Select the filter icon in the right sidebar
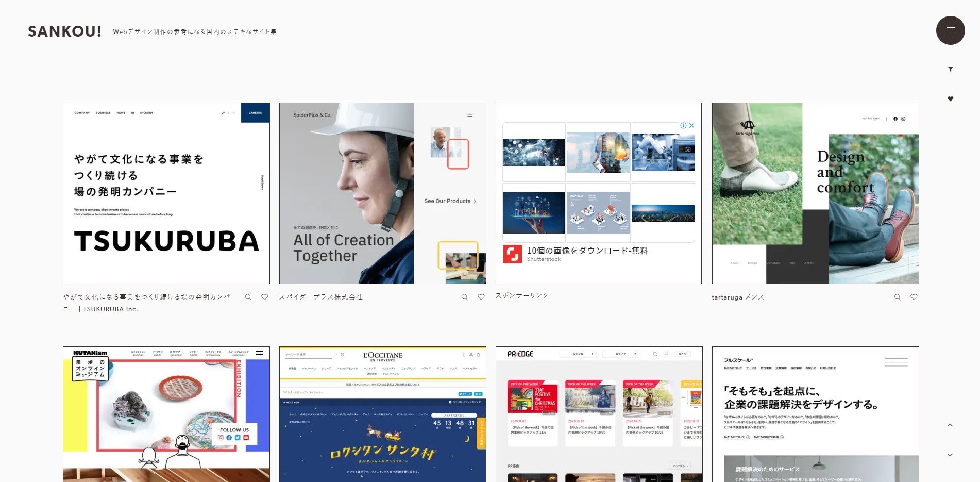This screenshot has width=980, height=482. click(951, 69)
